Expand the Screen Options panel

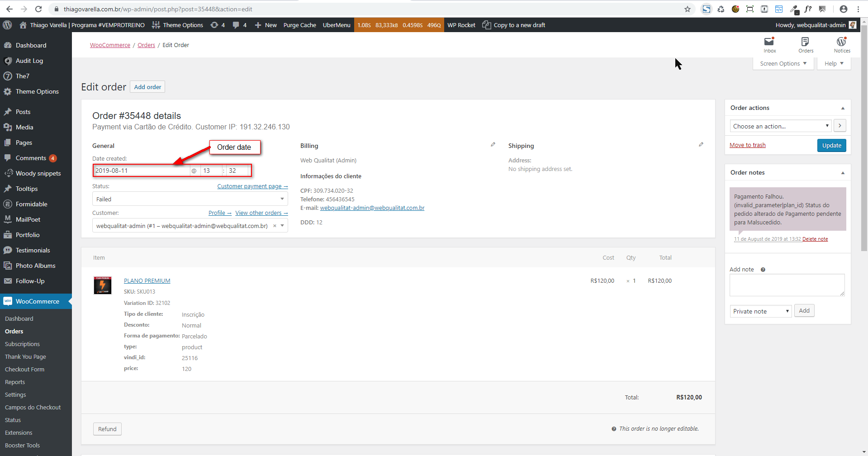point(783,64)
